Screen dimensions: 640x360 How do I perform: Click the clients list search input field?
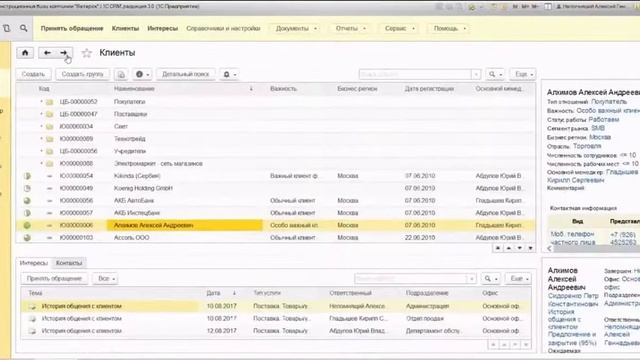pos(415,74)
